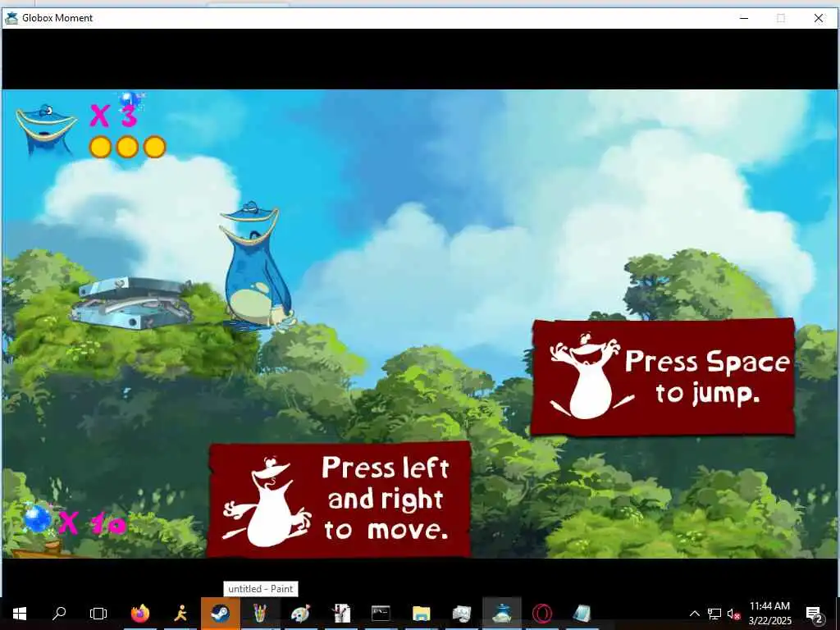
Task: Launch Firefox from the taskbar
Action: tap(140, 614)
